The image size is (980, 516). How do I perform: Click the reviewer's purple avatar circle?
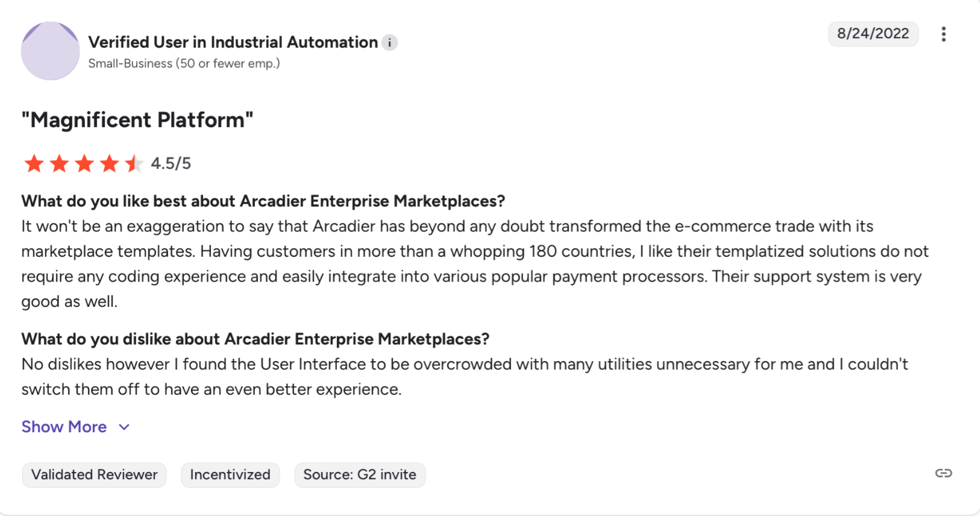[50, 51]
